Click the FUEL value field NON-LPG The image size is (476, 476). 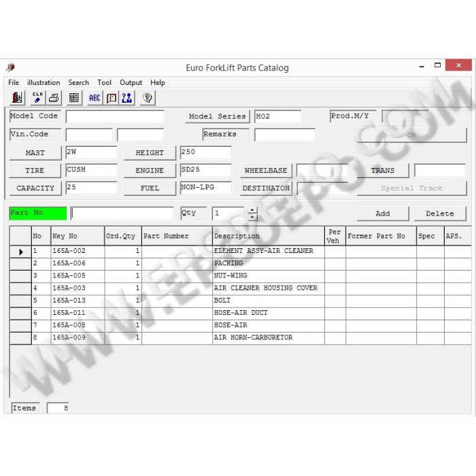click(x=206, y=188)
